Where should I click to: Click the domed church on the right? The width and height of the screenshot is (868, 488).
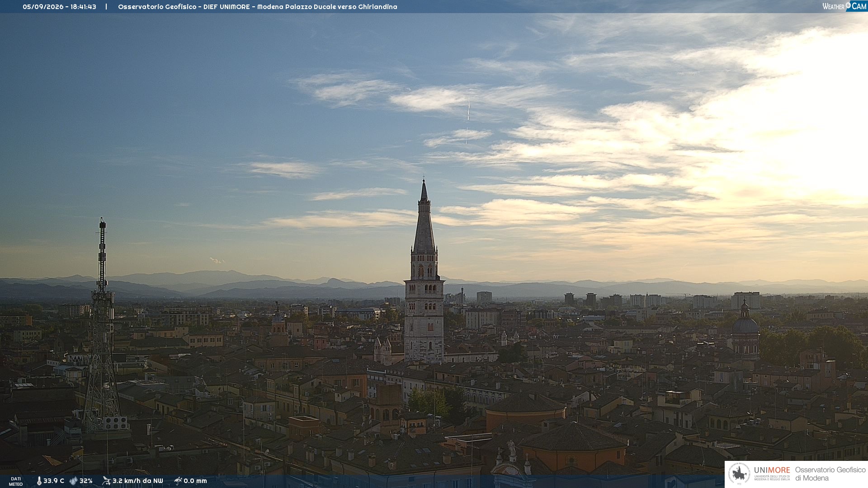coord(745,330)
